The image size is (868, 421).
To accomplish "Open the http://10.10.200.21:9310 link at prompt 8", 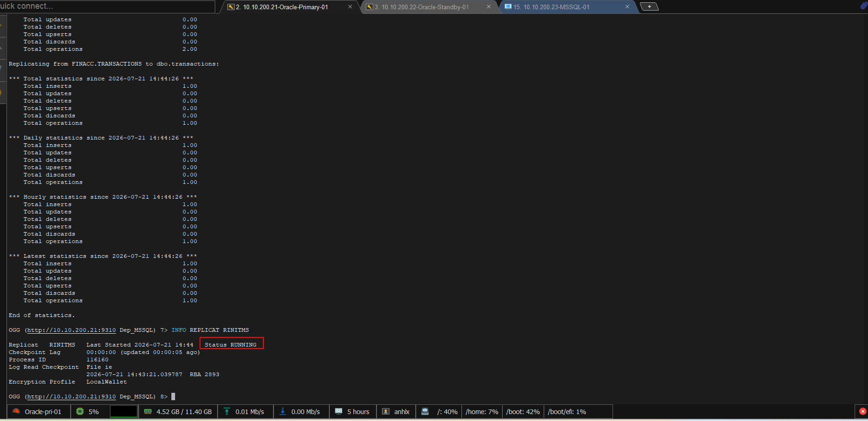I will [x=72, y=397].
